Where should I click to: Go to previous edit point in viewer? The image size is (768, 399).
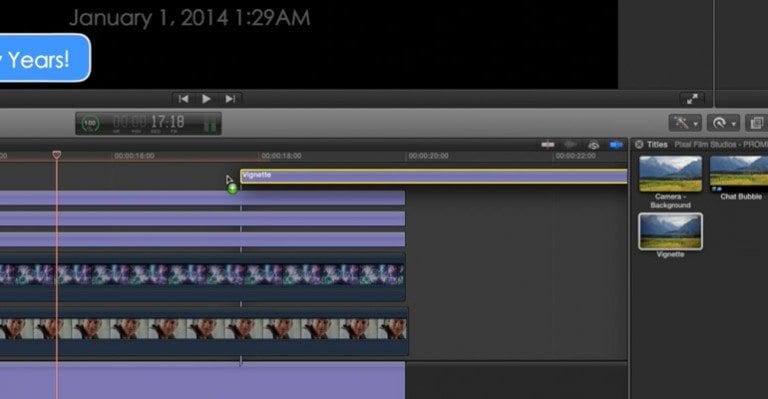coord(184,99)
